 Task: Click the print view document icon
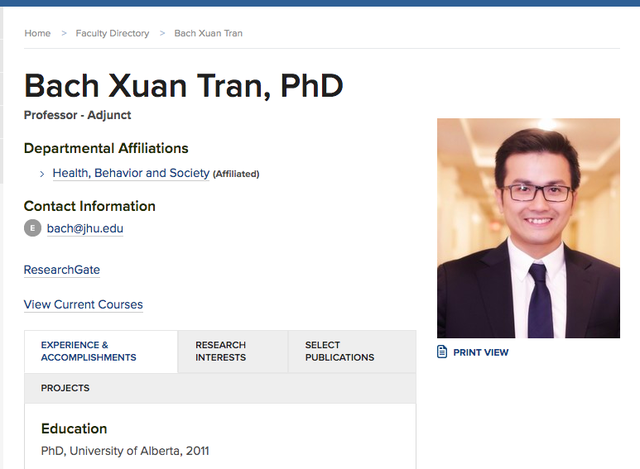[x=442, y=352]
